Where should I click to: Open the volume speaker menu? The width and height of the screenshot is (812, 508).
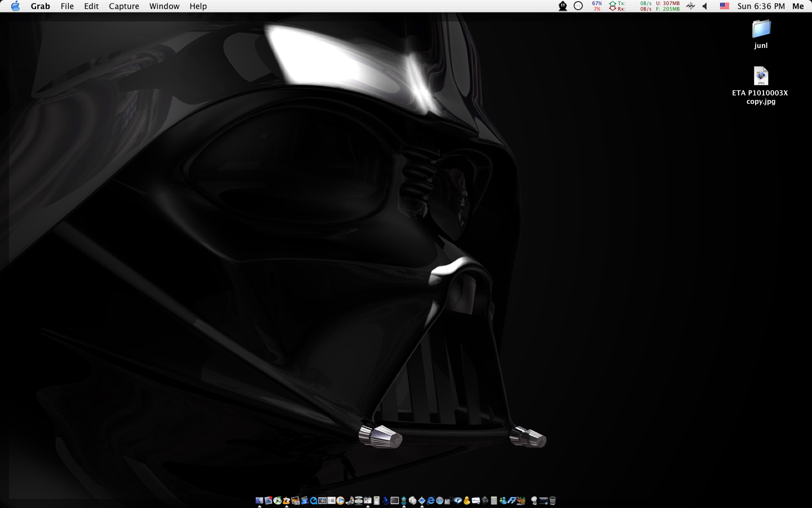[705, 6]
